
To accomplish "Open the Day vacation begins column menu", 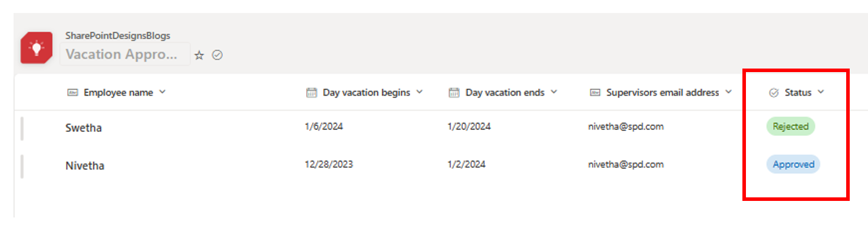I will pos(420,92).
